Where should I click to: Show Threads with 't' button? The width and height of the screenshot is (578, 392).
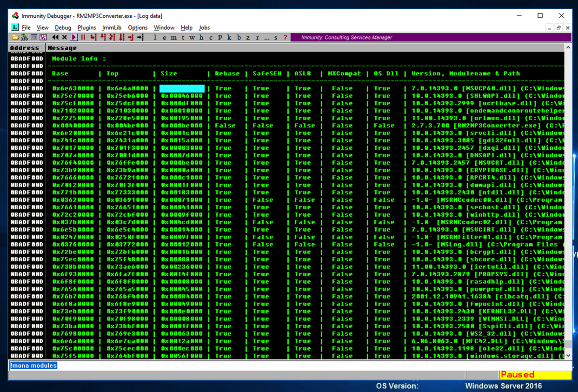pos(183,37)
